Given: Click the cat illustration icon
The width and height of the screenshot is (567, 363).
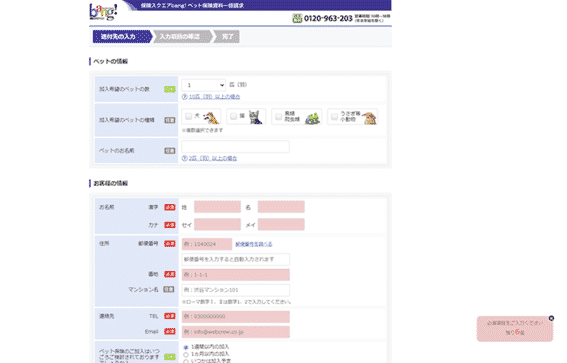Looking at the screenshot, I should coord(256,117).
